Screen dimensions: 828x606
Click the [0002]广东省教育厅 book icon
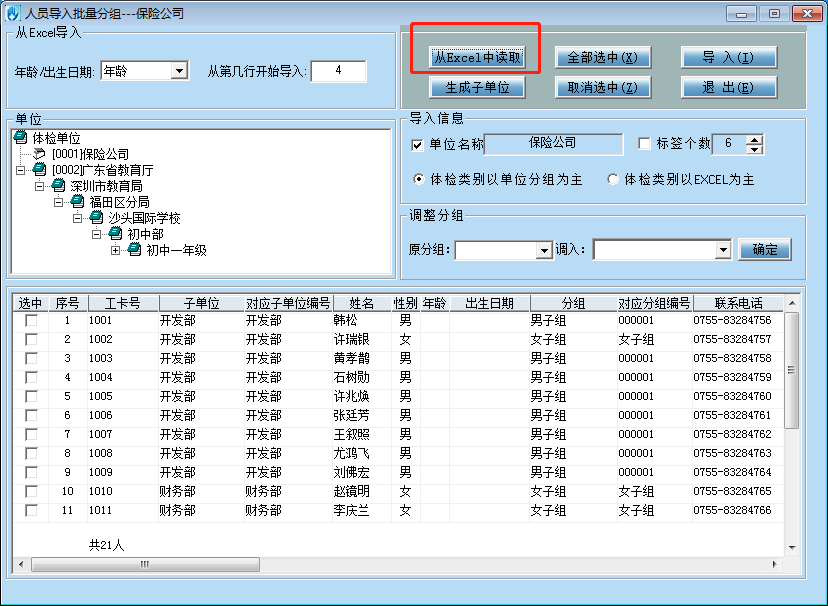point(40,170)
